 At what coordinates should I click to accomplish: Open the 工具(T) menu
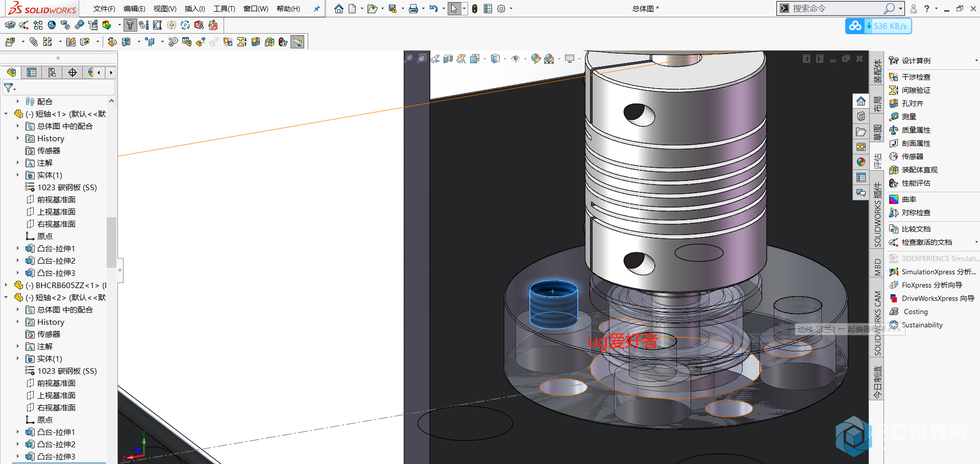tap(224, 9)
